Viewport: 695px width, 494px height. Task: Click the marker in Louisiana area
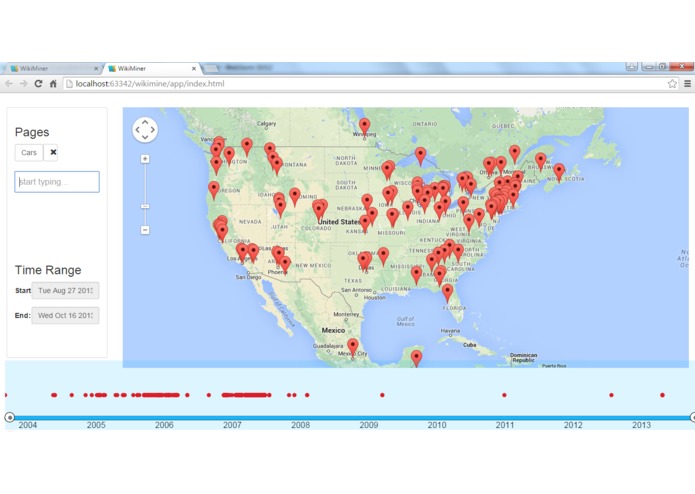click(x=417, y=275)
